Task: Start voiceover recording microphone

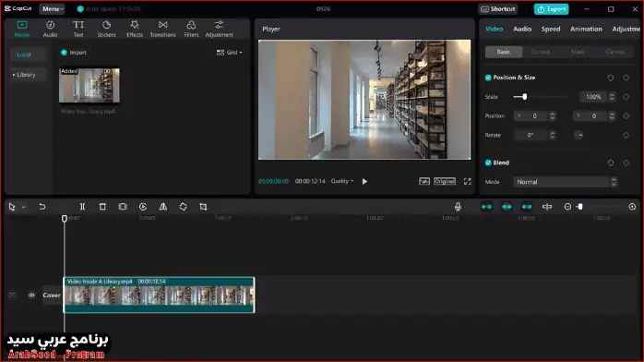Action: click(458, 207)
